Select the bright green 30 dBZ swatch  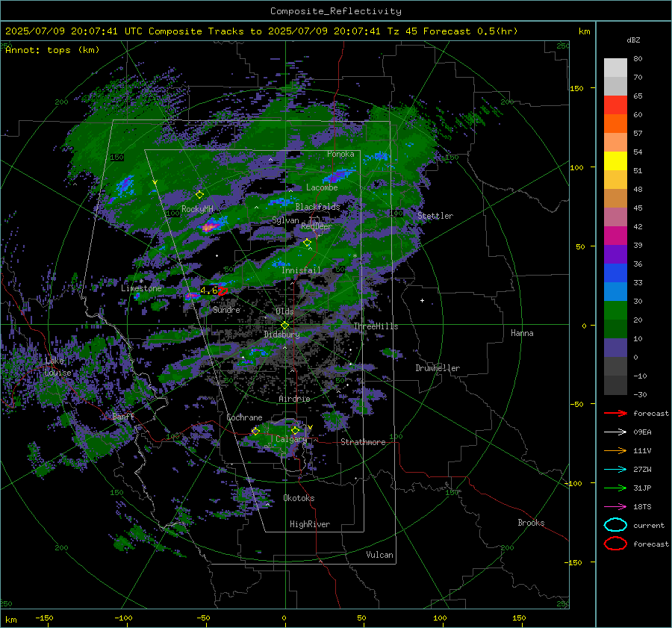tap(615, 310)
